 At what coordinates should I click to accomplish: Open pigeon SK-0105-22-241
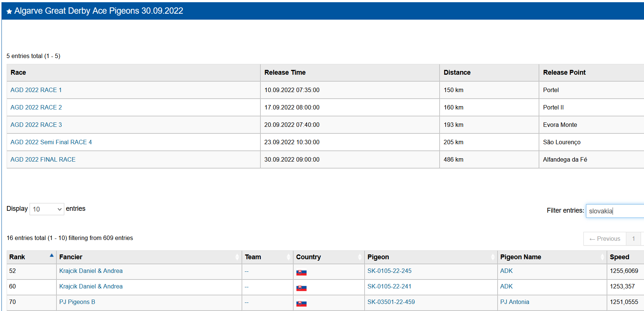(389, 286)
